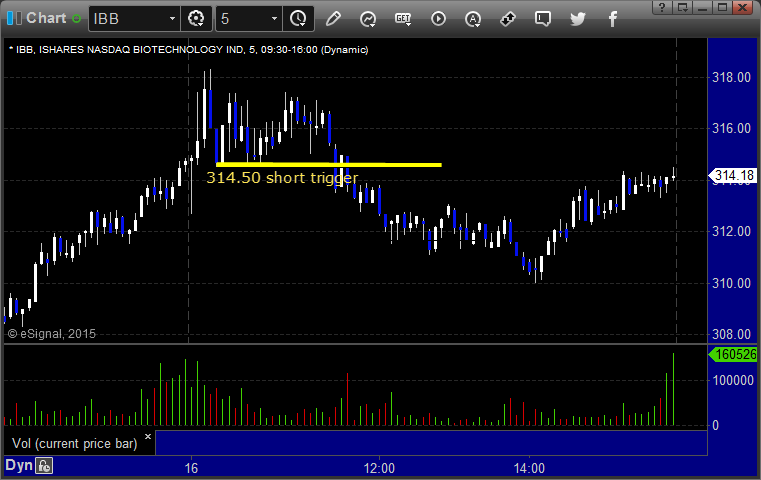Click the 12:00 time axis label
The width and height of the screenshot is (761, 480).
pos(379,468)
